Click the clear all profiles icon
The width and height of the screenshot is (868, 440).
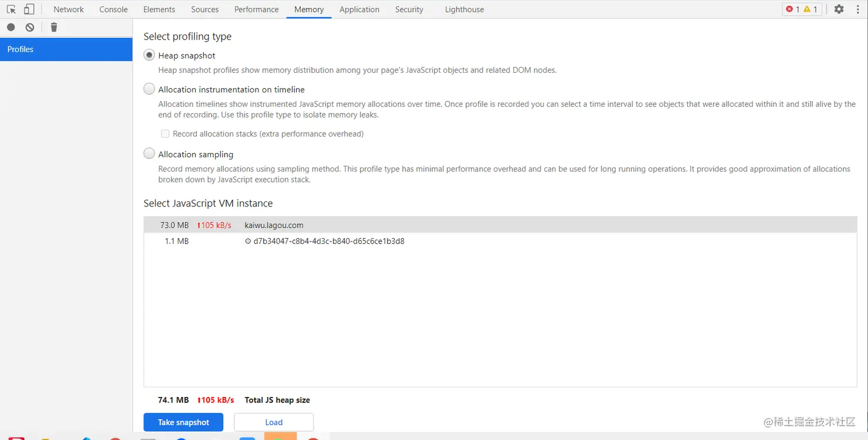click(x=30, y=27)
